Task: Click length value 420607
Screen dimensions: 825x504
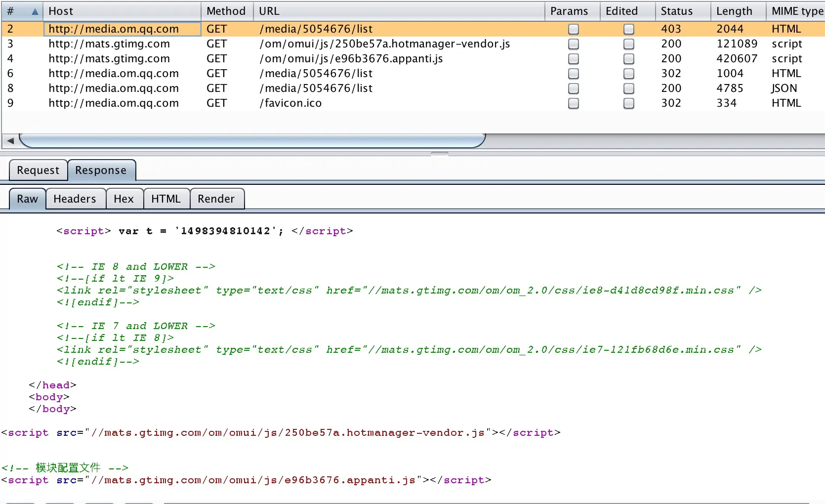Action: (737, 59)
